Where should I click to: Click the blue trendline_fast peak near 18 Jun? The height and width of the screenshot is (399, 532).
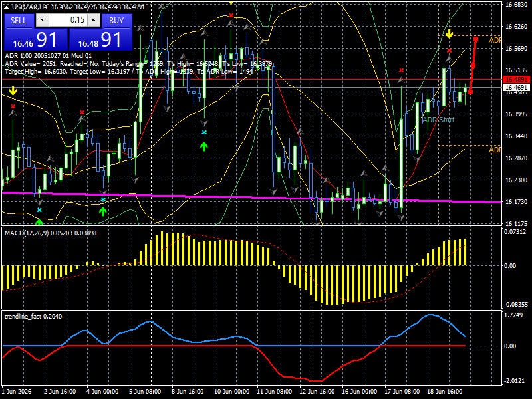[x=430, y=315]
